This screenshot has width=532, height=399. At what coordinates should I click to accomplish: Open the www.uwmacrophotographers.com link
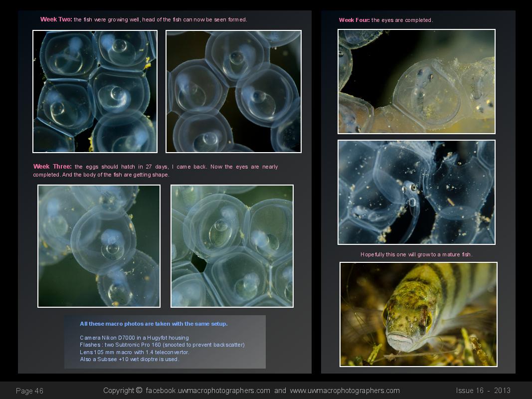[345, 391]
